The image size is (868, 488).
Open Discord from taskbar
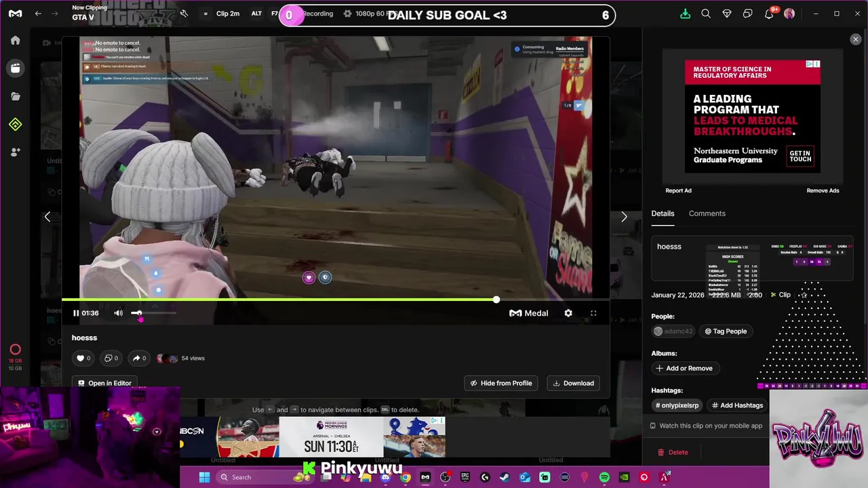tap(385, 477)
